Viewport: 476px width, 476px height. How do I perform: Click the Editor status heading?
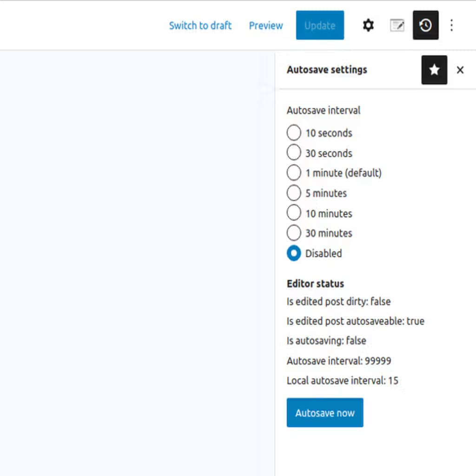pyautogui.click(x=316, y=284)
